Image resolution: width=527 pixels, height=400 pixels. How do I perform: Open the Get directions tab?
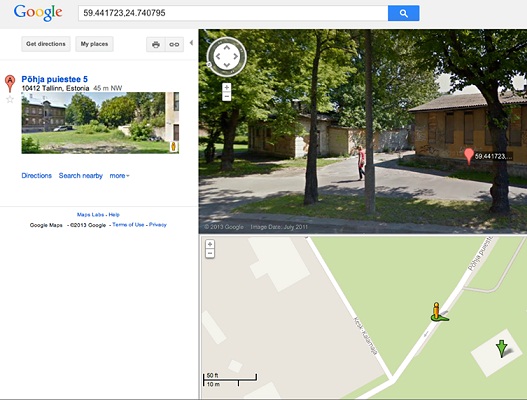(x=46, y=44)
